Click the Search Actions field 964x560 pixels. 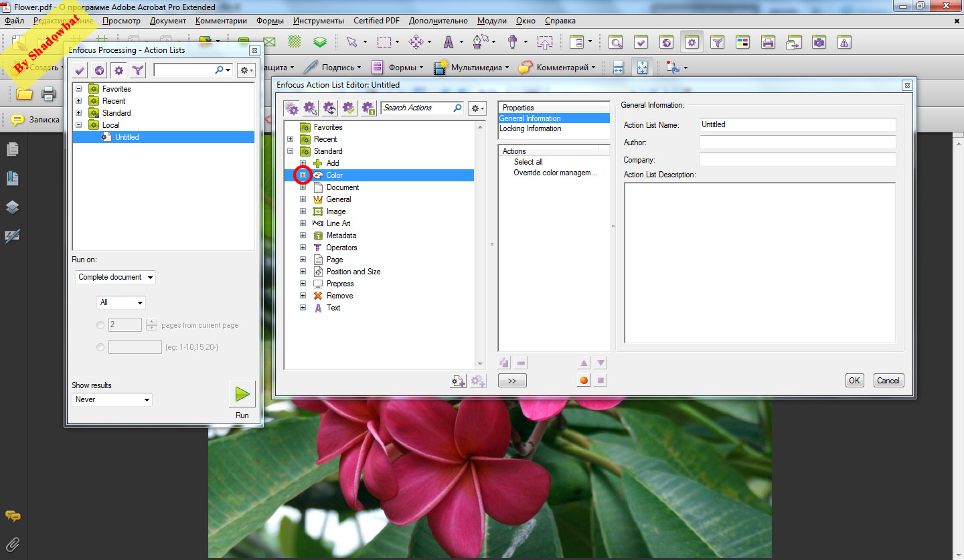tap(422, 108)
